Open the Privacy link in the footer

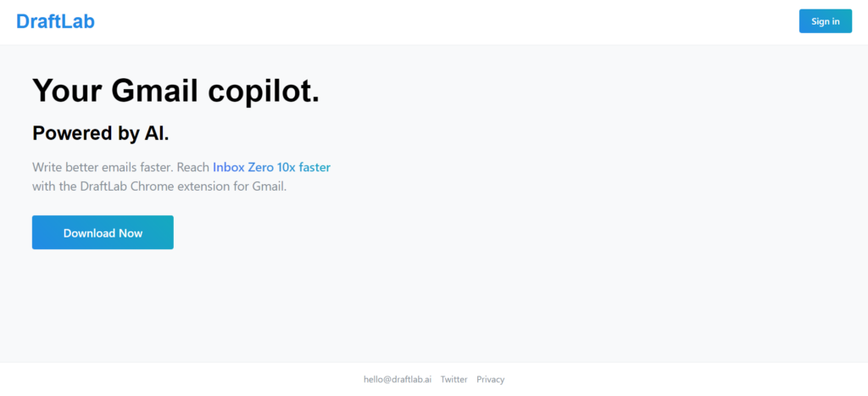(490, 379)
